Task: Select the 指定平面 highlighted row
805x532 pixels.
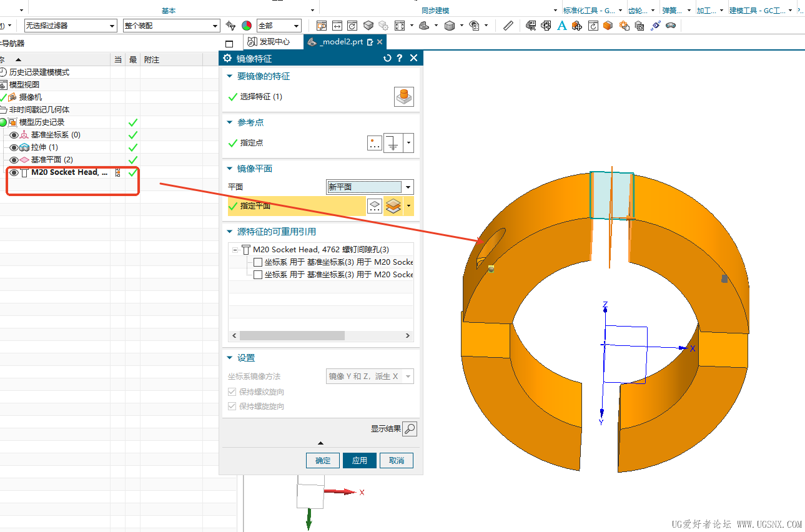Action: pyautogui.click(x=297, y=206)
